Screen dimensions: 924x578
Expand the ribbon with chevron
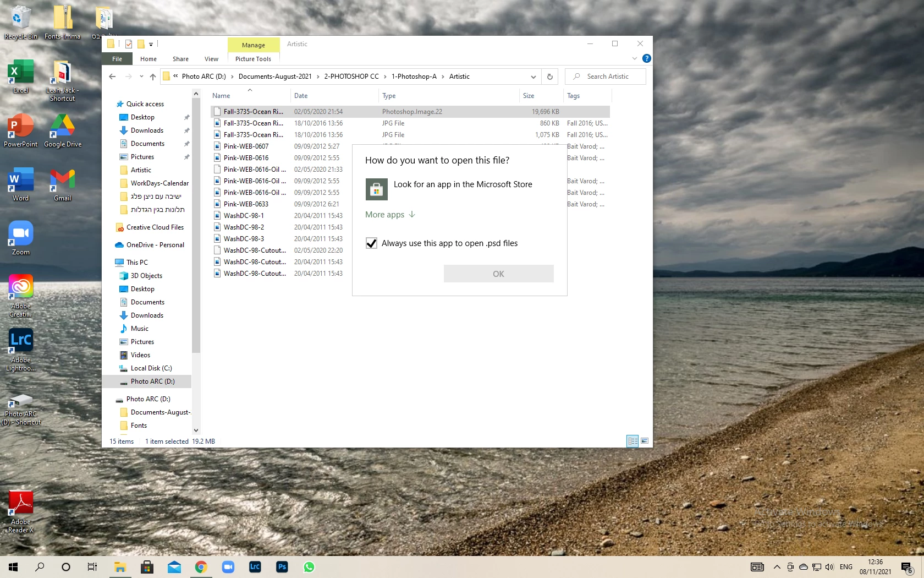coord(635,58)
